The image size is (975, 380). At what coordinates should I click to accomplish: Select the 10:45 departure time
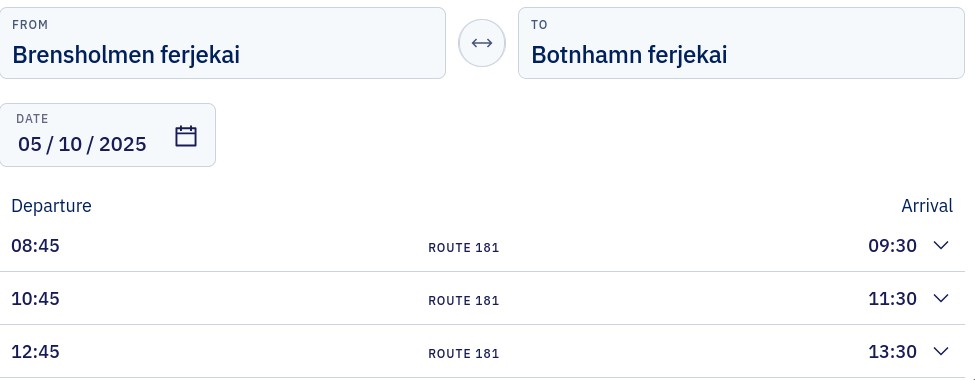click(35, 299)
